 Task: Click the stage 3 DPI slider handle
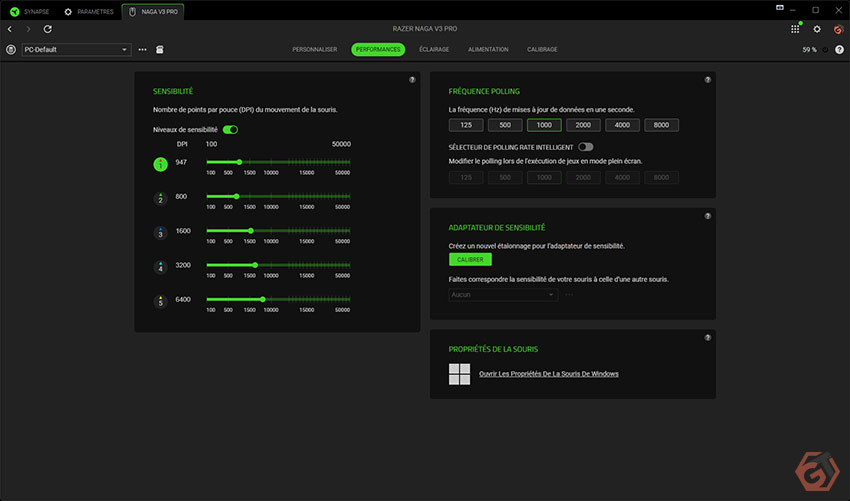(x=251, y=230)
